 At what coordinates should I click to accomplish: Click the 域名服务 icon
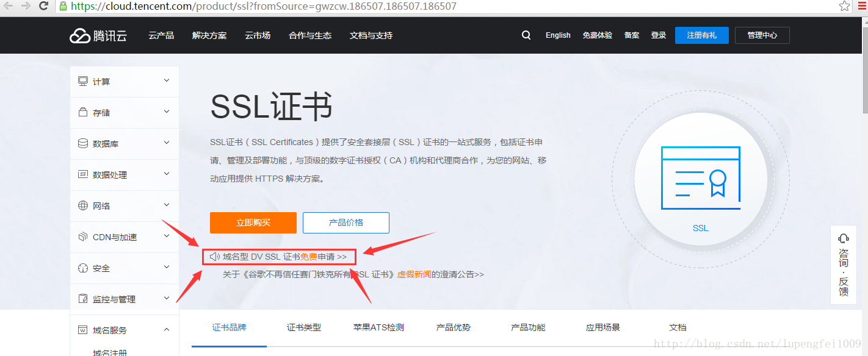83,330
